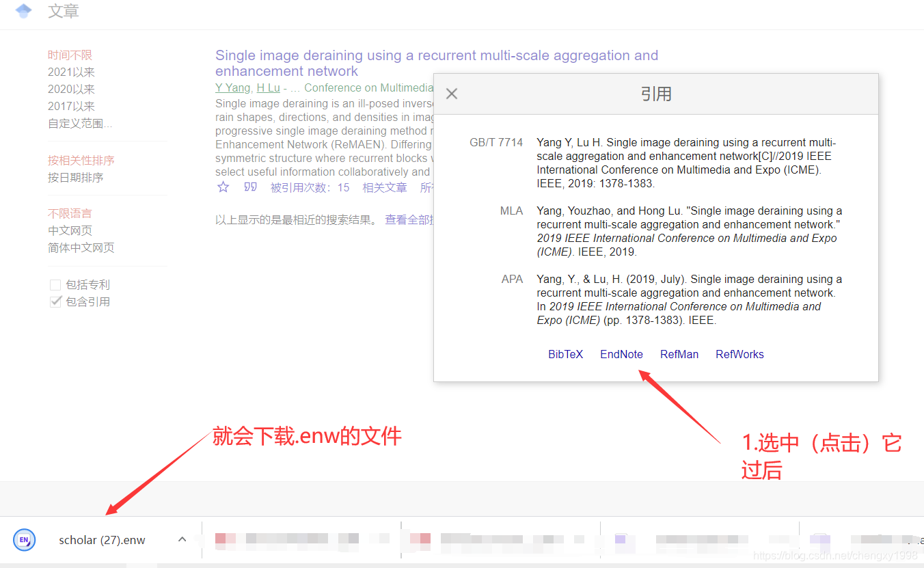The image size is (924, 568).
Task: Filter results to 2020以来
Action: (71, 90)
